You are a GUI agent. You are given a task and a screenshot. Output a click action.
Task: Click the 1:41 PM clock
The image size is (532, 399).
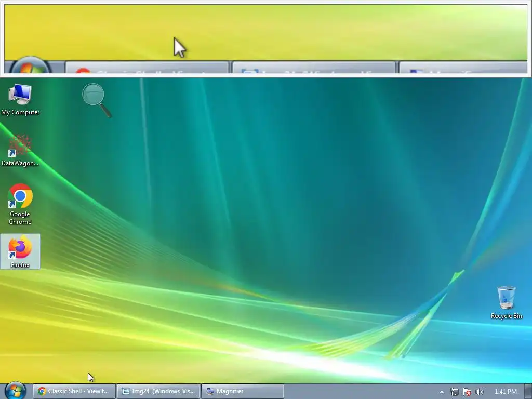click(506, 392)
